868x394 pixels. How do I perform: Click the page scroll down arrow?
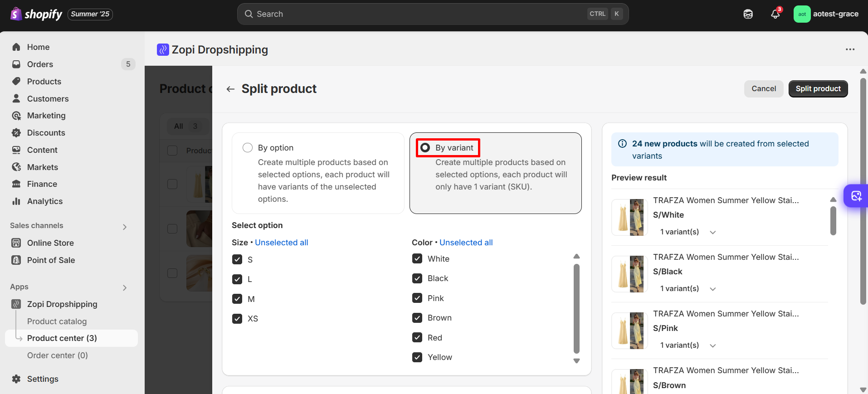pos(863,390)
